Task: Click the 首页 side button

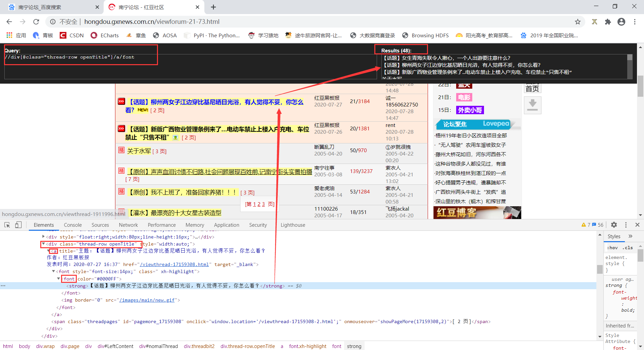Action: click(x=532, y=88)
